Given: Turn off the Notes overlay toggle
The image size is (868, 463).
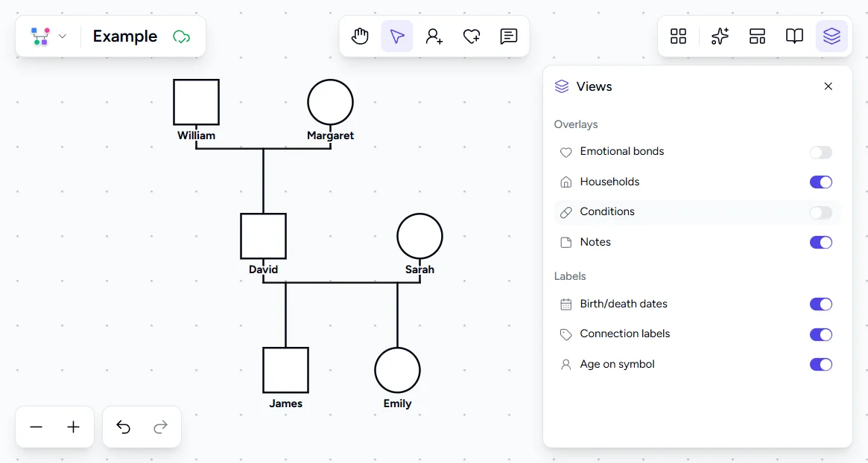Looking at the screenshot, I should [x=820, y=242].
